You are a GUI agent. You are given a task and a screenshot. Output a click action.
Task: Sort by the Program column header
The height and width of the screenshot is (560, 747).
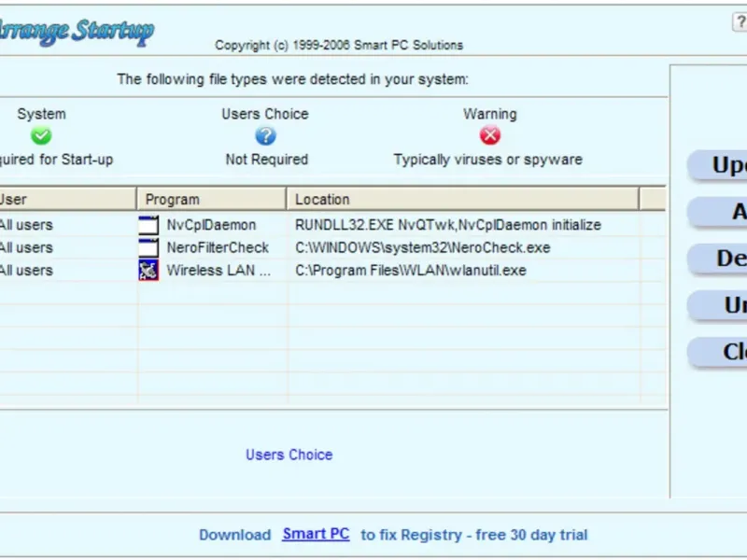coord(212,199)
